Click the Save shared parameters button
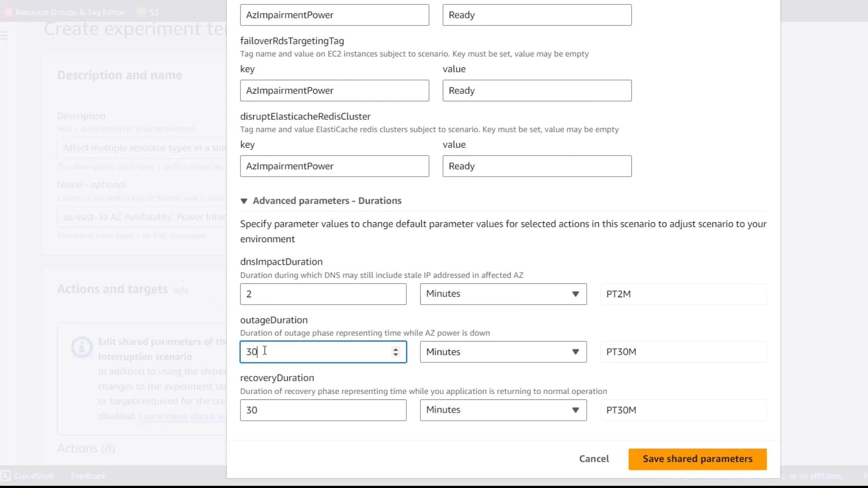This screenshot has height=488, width=868. pyautogui.click(x=697, y=459)
